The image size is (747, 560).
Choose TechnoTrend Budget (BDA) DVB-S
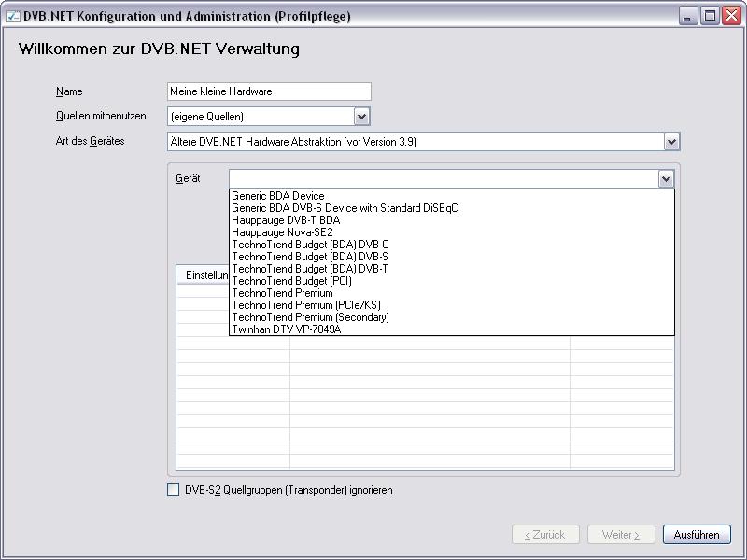310,257
